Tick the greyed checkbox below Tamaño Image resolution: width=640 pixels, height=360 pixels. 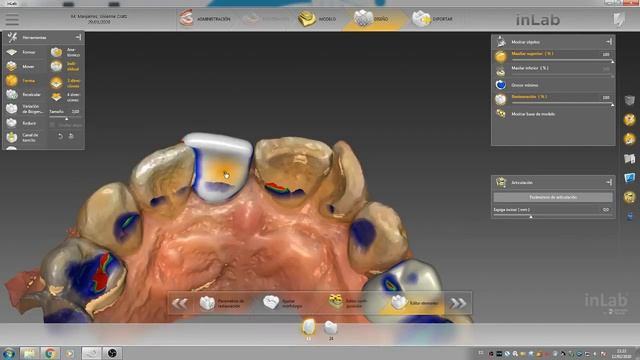coord(52,125)
